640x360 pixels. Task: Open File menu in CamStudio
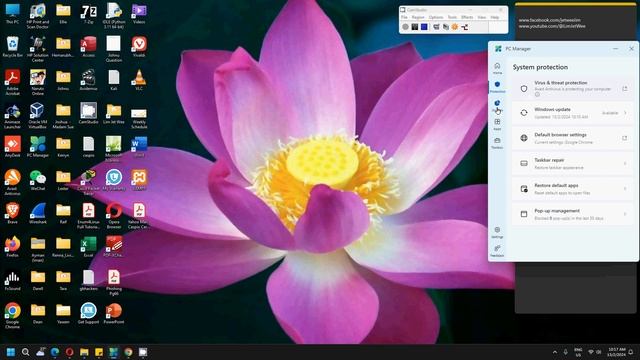coord(404,18)
